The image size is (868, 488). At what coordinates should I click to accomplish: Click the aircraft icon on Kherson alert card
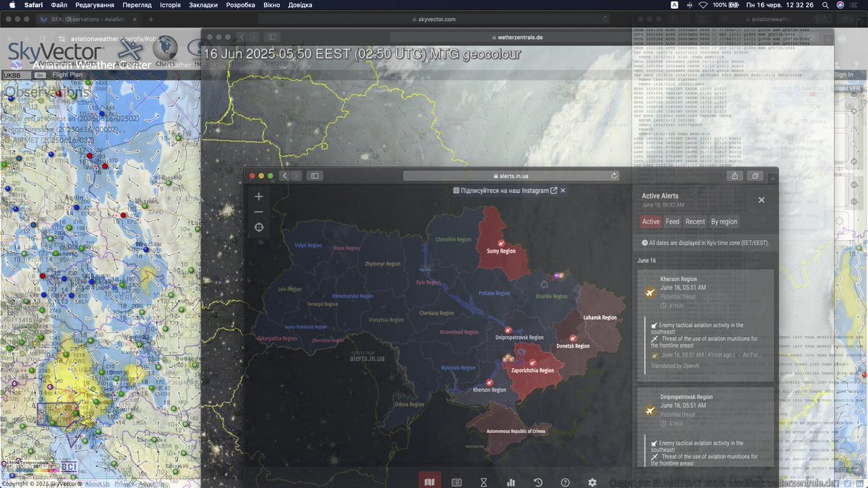tap(650, 292)
